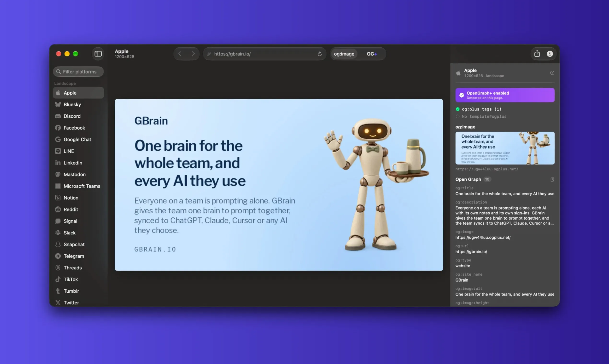Viewport: 609px width, 364px height.
Task: Select Tumblr in the sidebar
Action: [x=78, y=291]
